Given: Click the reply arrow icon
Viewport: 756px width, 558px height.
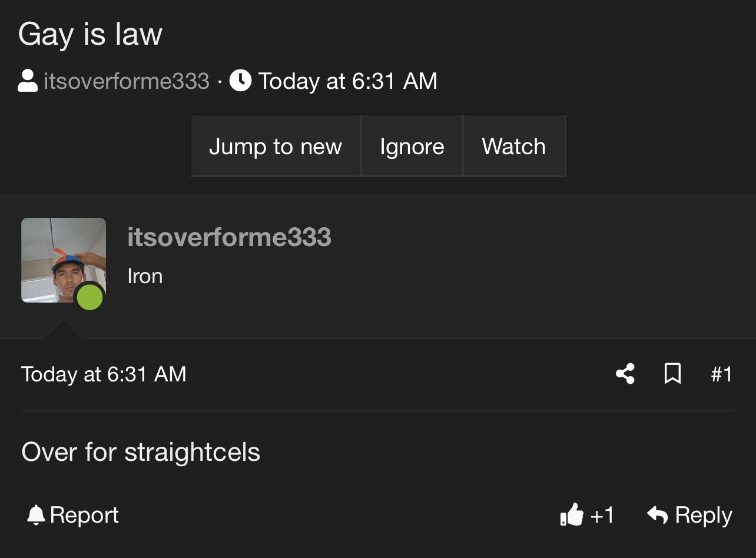Looking at the screenshot, I should point(657,515).
